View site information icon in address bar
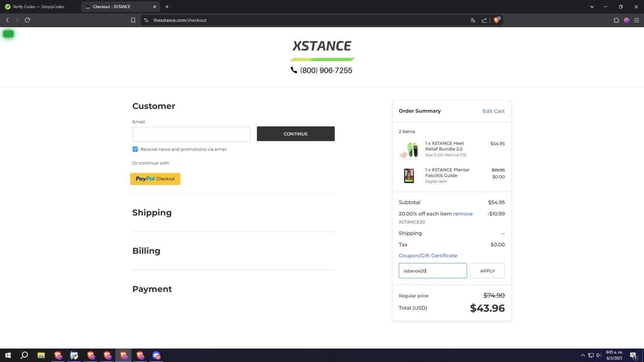Image resolution: width=644 pixels, height=362 pixels. pos(146,20)
